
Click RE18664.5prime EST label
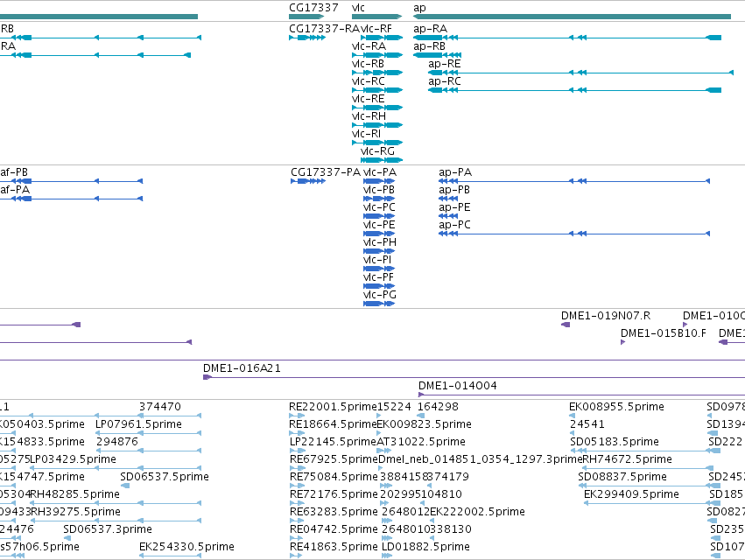coord(333,424)
